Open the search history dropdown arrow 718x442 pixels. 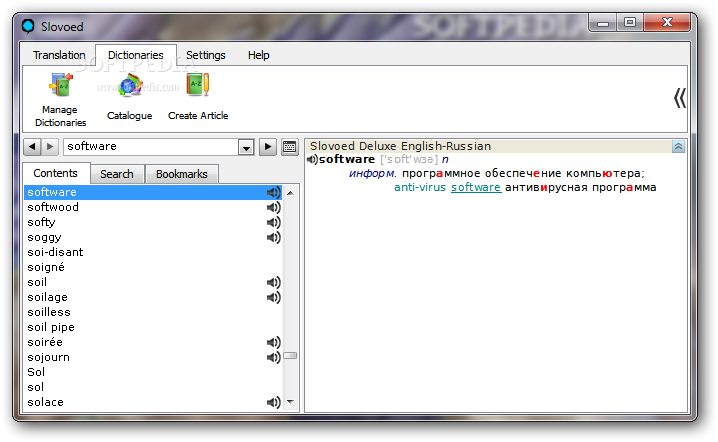pos(246,147)
